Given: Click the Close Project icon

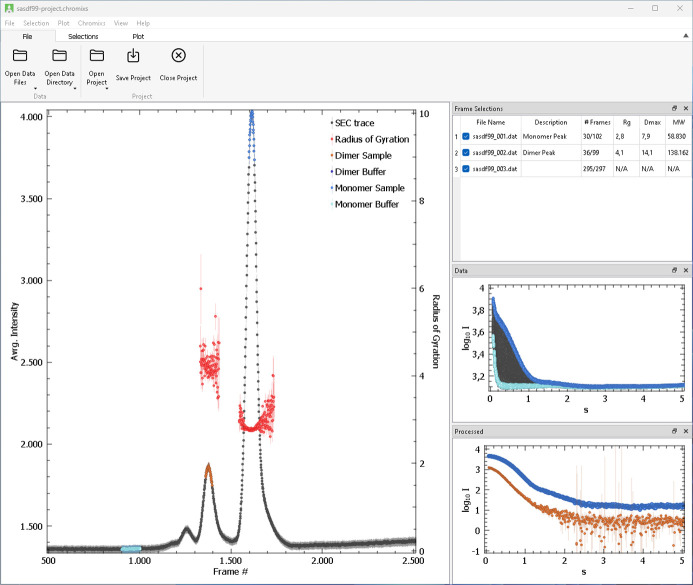Looking at the screenshot, I should click(178, 56).
